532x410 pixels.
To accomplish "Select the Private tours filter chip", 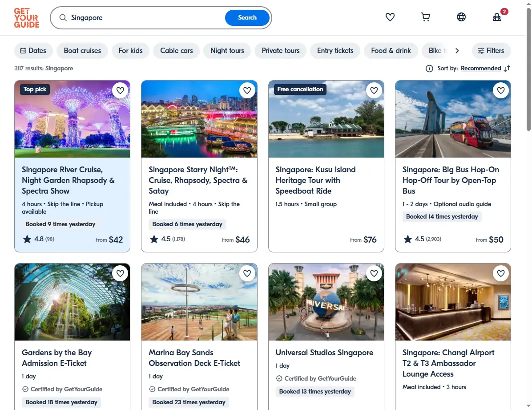I will 281,51.
